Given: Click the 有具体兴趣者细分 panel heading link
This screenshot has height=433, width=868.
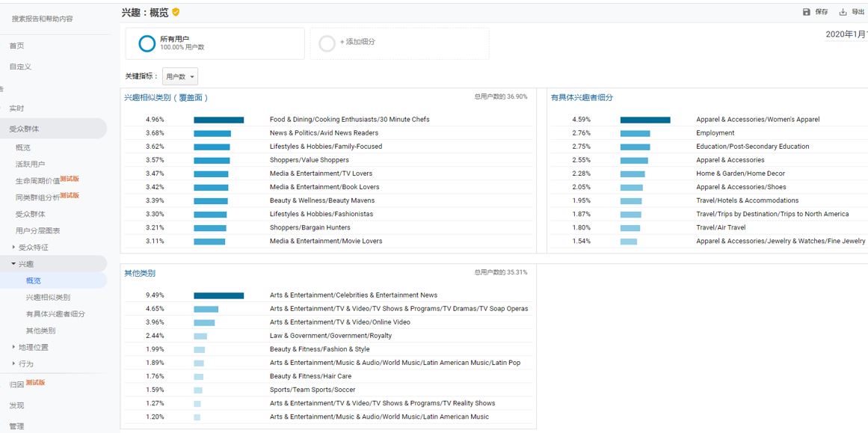Looking at the screenshot, I should point(582,98).
